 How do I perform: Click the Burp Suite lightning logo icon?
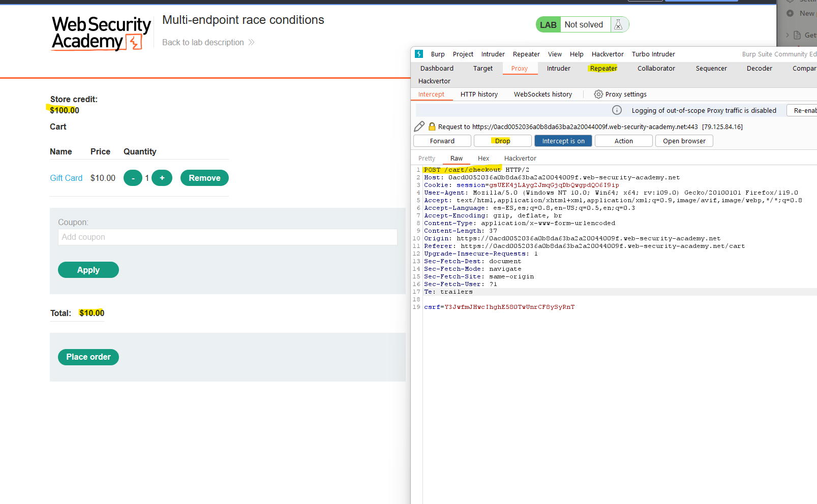419,54
